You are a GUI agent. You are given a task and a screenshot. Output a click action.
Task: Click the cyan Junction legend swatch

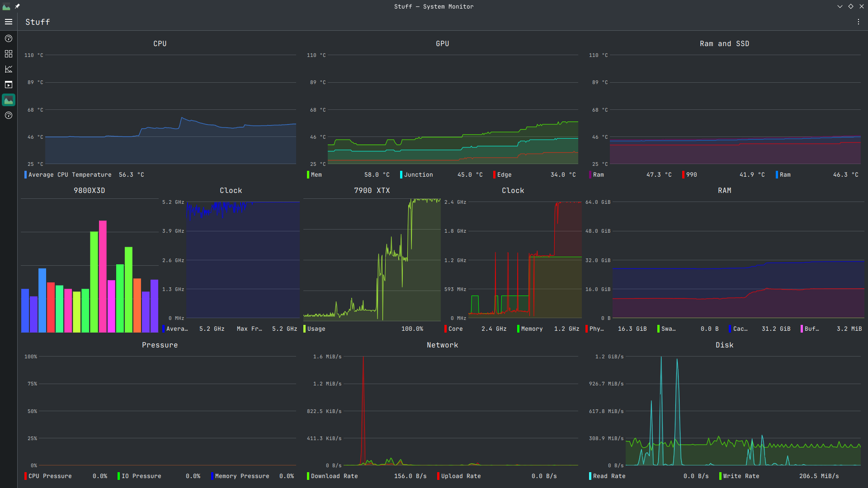tap(401, 175)
